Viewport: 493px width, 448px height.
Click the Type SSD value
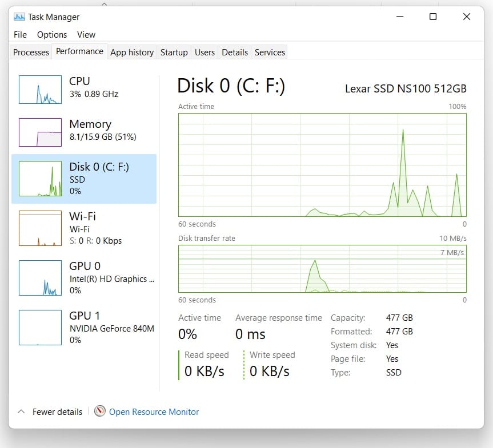(394, 373)
